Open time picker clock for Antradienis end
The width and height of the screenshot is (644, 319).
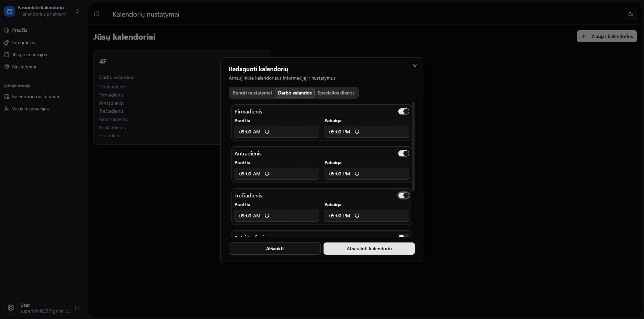click(357, 174)
